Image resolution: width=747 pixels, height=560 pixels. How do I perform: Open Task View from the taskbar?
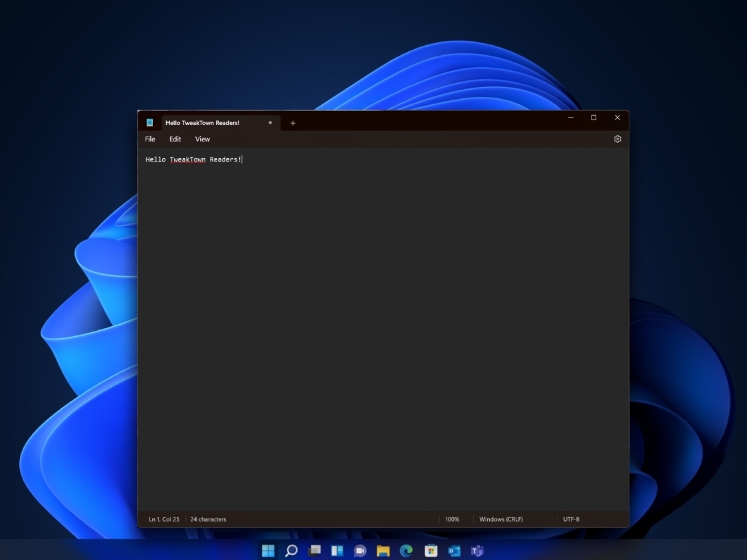click(x=314, y=551)
